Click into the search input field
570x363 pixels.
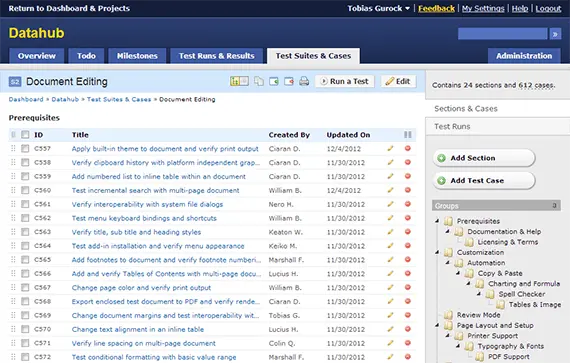click(502, 34)
